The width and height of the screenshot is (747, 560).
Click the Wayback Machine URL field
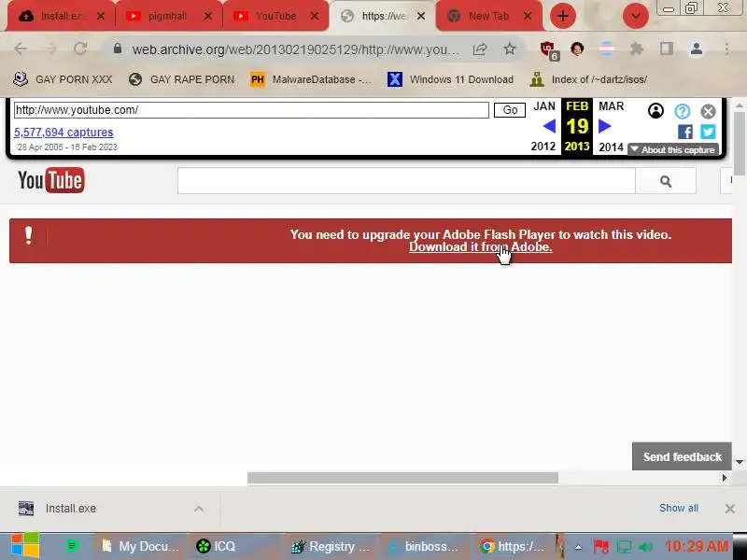251,110
